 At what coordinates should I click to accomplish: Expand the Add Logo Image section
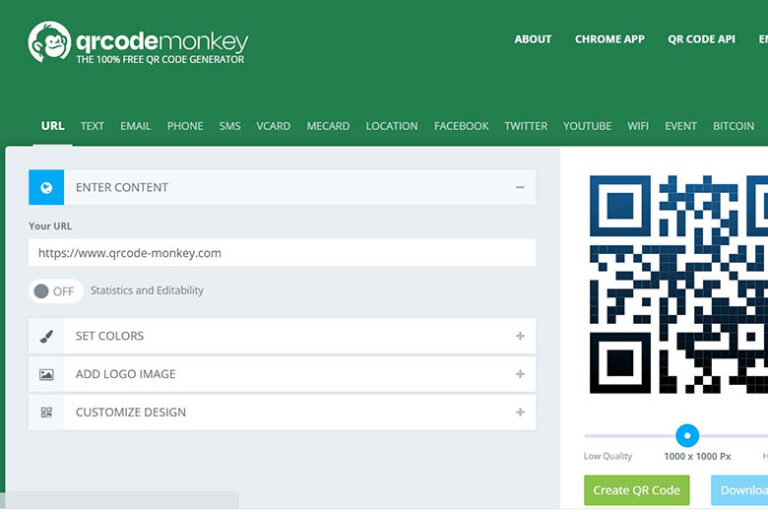coord(520,374)
